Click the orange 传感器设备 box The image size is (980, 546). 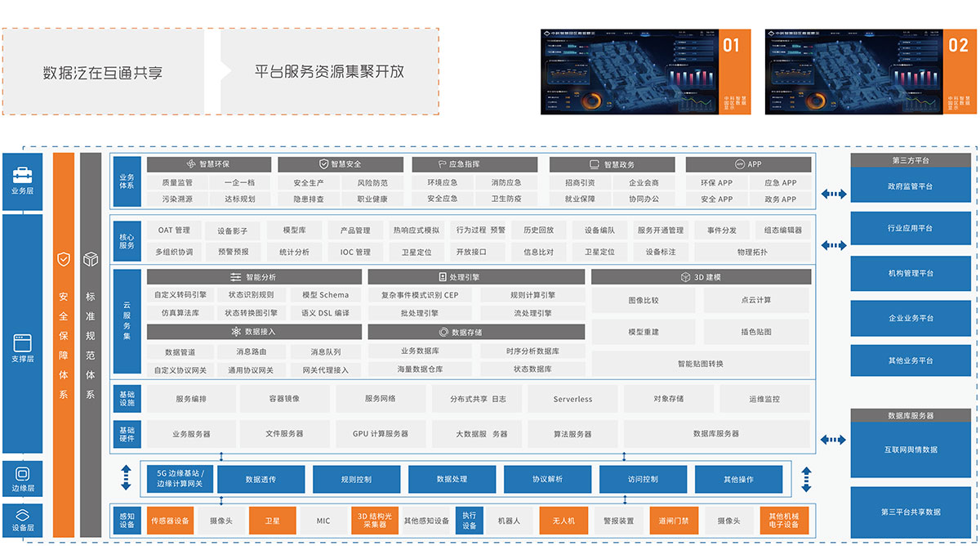[170, 521]
